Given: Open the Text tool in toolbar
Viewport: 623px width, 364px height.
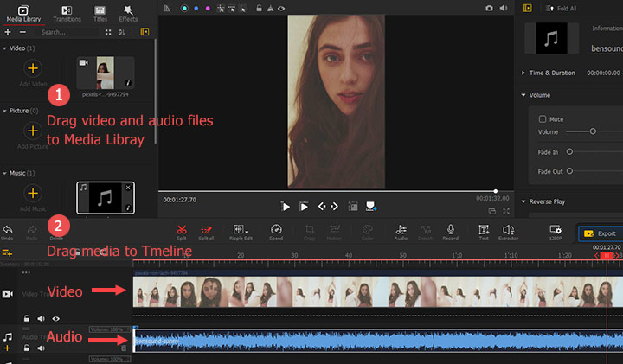Looking at the screenshot, I should click(484, 229).
